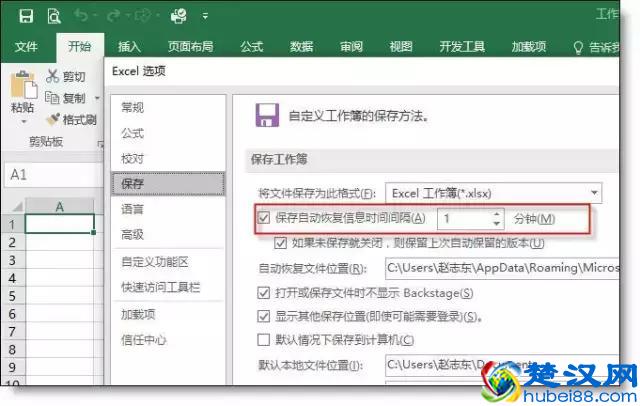This screenshot has height=406, width=640.
Task: Click the Select All corner triangle
Action: click(x=16, y=206)
